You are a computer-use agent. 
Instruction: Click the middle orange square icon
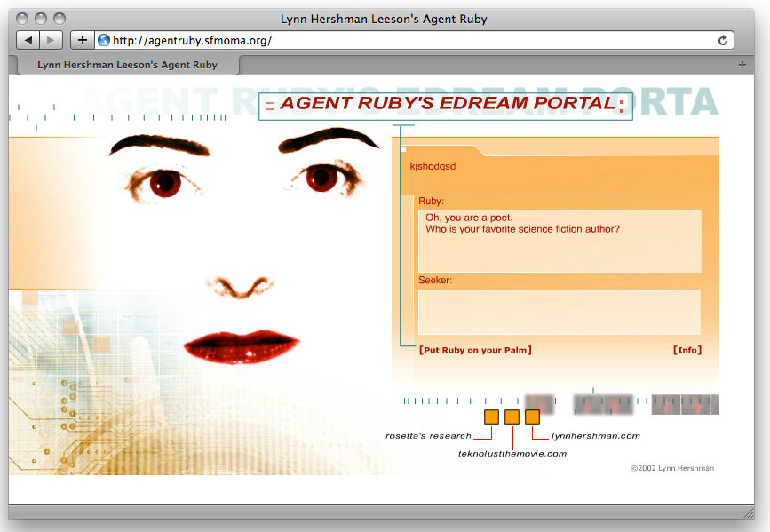pyautogui.click(x=512, y=417)
